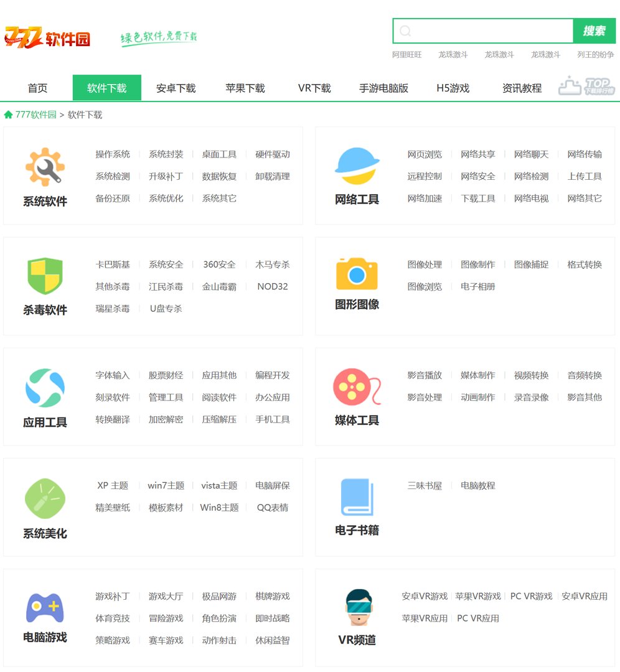Viewport: 620px width, 672px height.
Task: Click the 网络工具 category icon
Action: point(356,165)
